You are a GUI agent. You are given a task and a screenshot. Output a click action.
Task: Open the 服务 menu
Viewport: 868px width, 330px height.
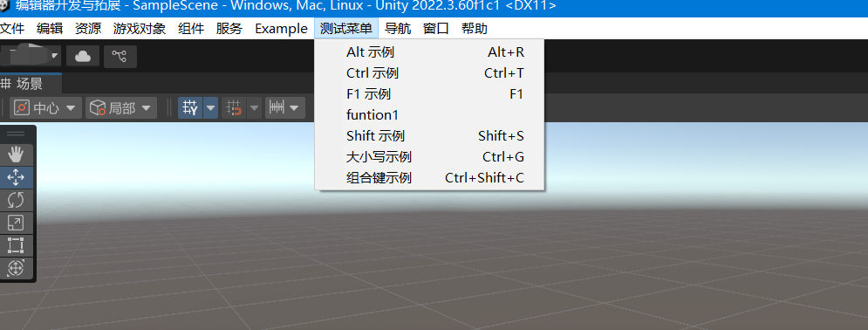click(229, 28)
